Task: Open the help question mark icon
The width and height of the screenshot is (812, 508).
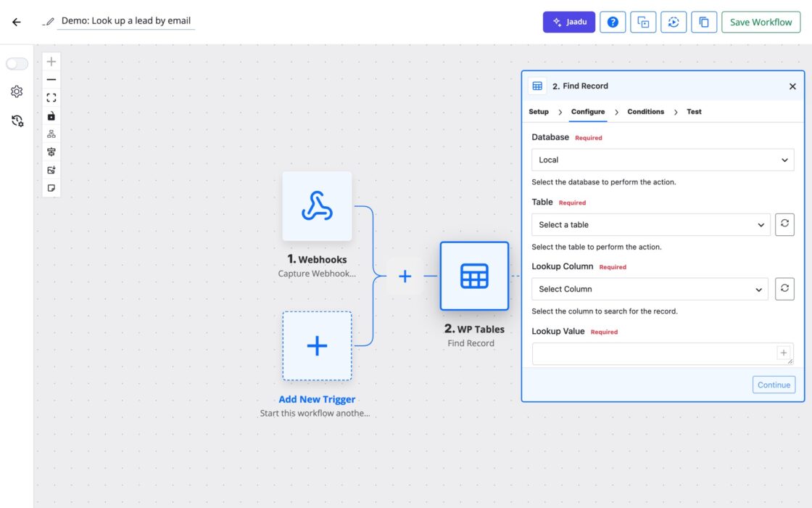Action: tap(613, 22)
